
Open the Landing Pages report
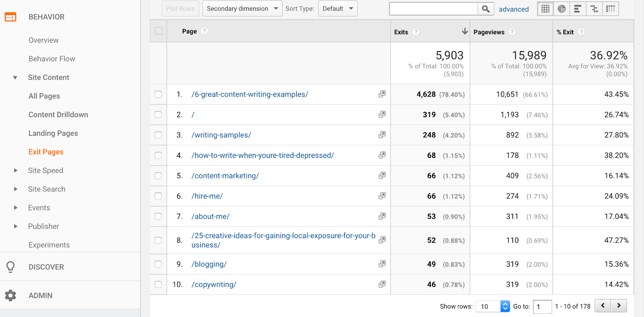(53, 133)
